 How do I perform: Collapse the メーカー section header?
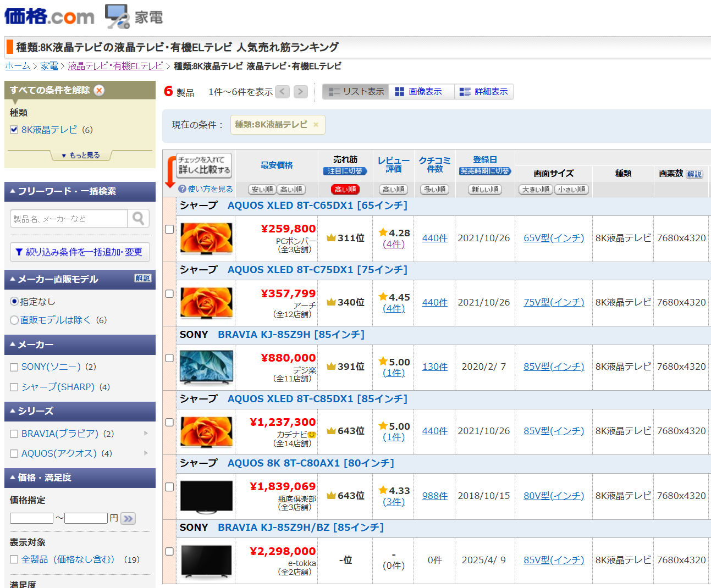(80, 345)
